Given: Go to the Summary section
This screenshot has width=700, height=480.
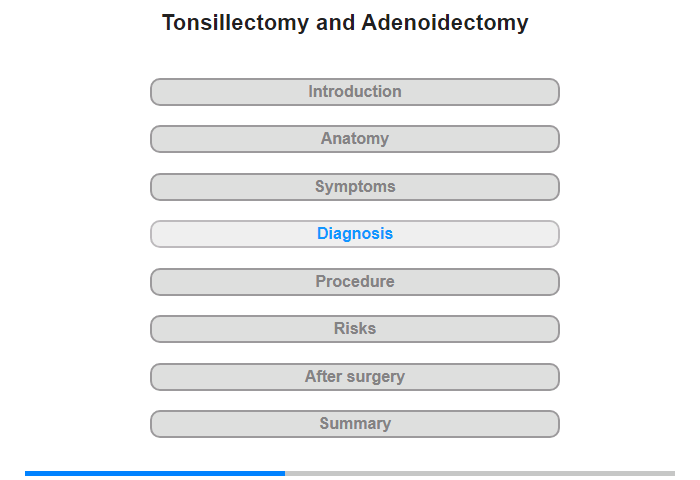Looking at the screenshot, I should click(x=354, y=424).
